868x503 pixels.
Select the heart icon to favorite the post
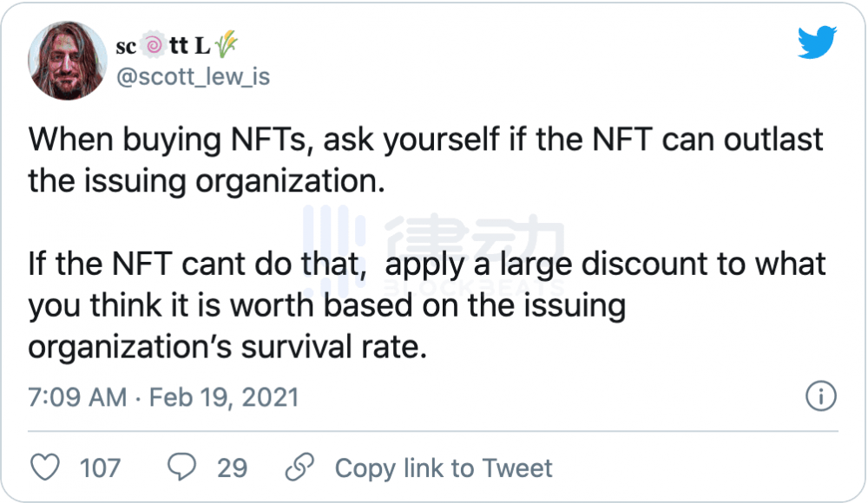[45, 467]
